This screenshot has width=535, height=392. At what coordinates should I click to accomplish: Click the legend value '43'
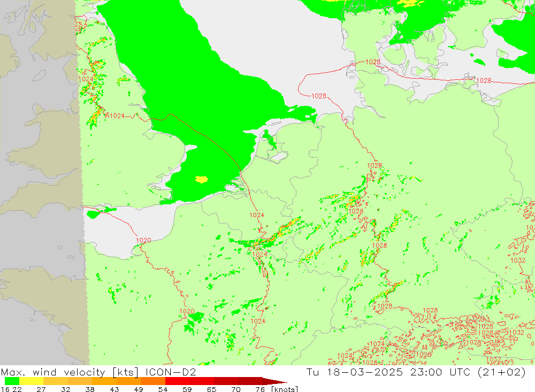(x=114, y=389)
